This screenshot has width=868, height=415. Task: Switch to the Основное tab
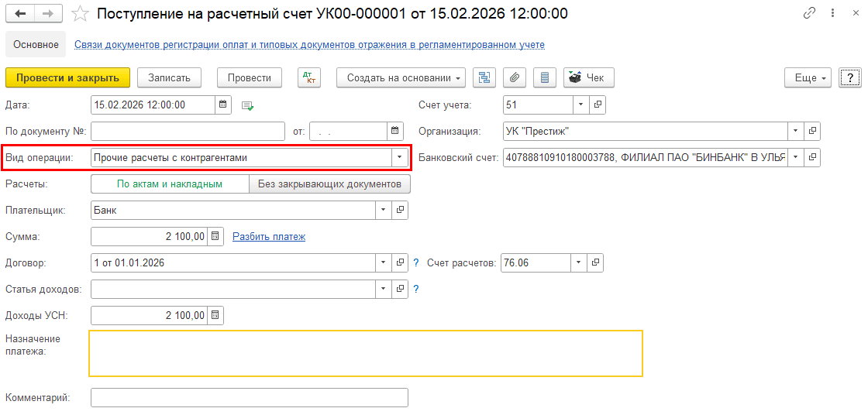point(36,45)
